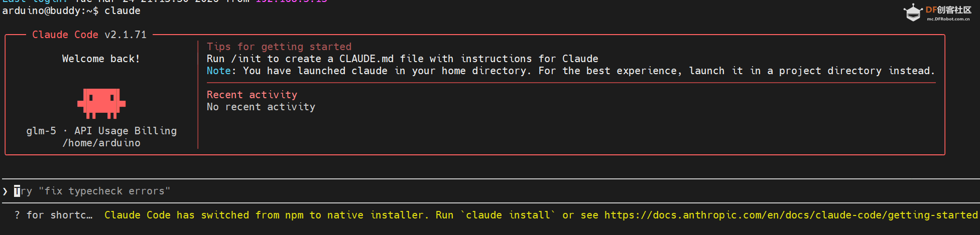The width and height of the screenshot is (980, 235).
Task: Click the prompt chevron before the input
Action: pos(5,191)
